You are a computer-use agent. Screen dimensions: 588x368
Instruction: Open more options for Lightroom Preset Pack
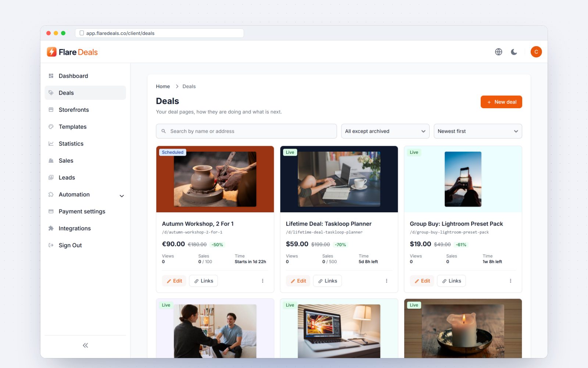tap(510, 281)
